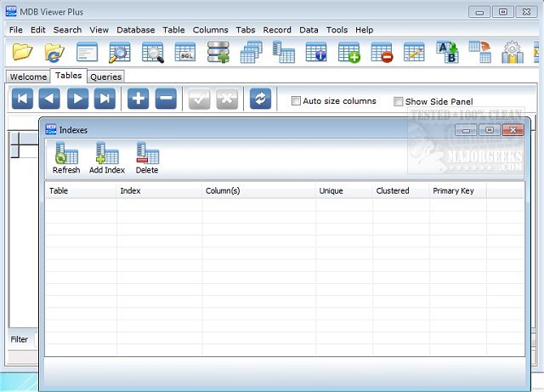Go to first record
544x392 pixels.
click(x=22, y=99)
